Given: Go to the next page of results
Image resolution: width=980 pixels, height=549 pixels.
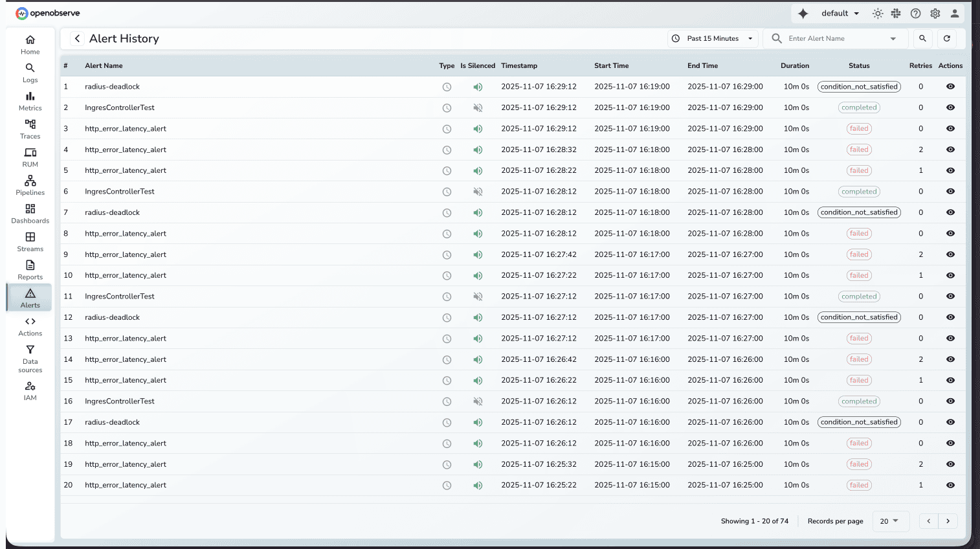Looking at the screenshot, I should click(x=948, y=521).
